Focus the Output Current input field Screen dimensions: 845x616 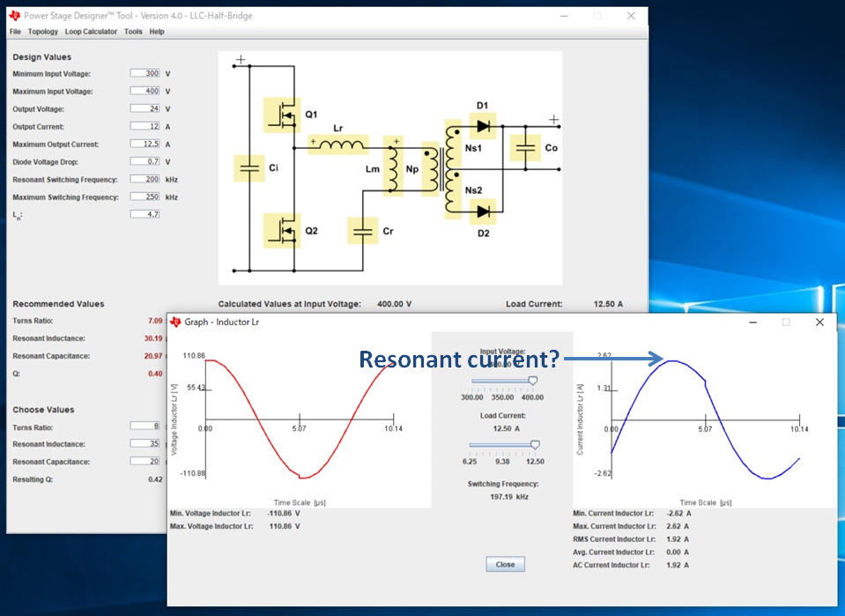[145, 126]
